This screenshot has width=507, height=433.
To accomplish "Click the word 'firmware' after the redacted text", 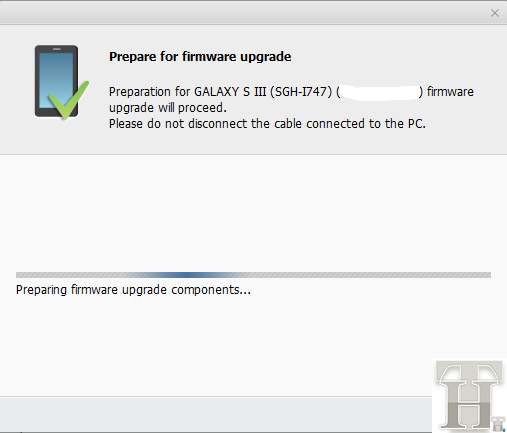I will coord(450,92).
